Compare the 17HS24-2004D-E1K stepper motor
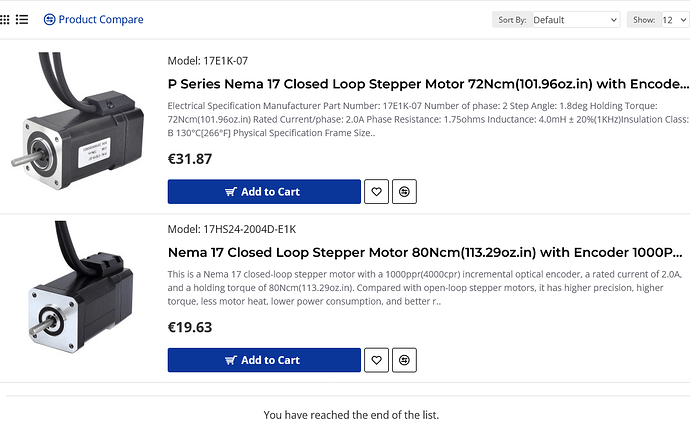 click(x=404, y=360)
